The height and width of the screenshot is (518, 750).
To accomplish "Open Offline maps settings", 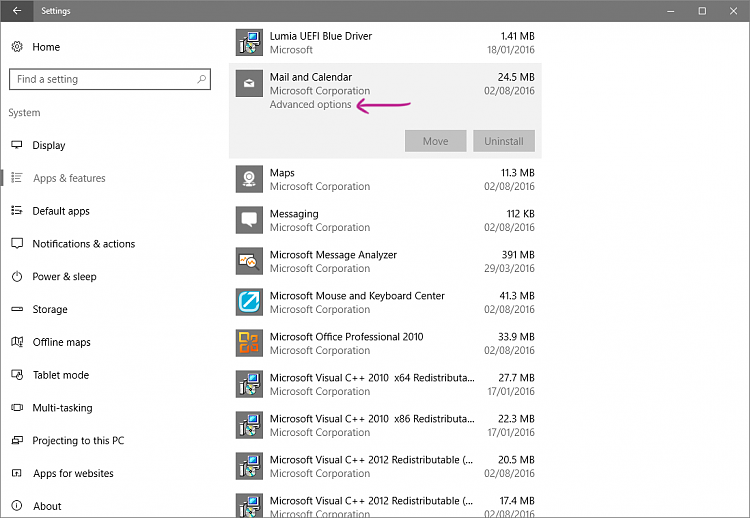I will [x=61, y=342].
